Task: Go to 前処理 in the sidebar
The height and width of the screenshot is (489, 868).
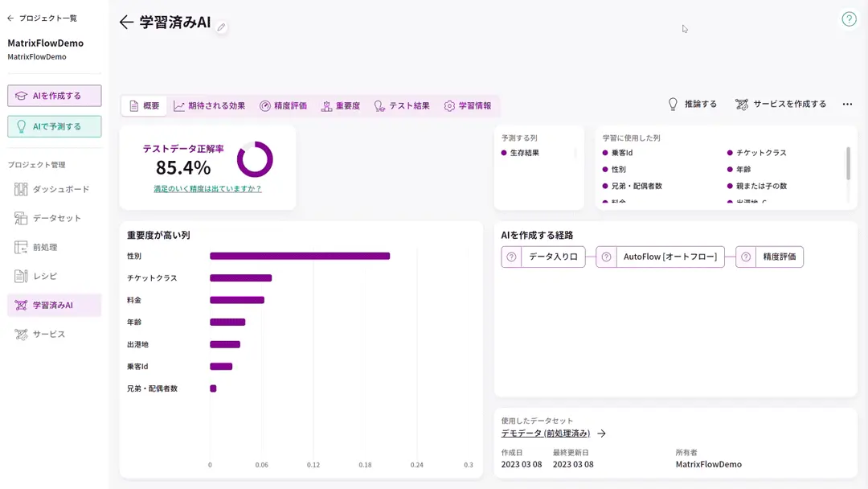Action: (44, 247)
